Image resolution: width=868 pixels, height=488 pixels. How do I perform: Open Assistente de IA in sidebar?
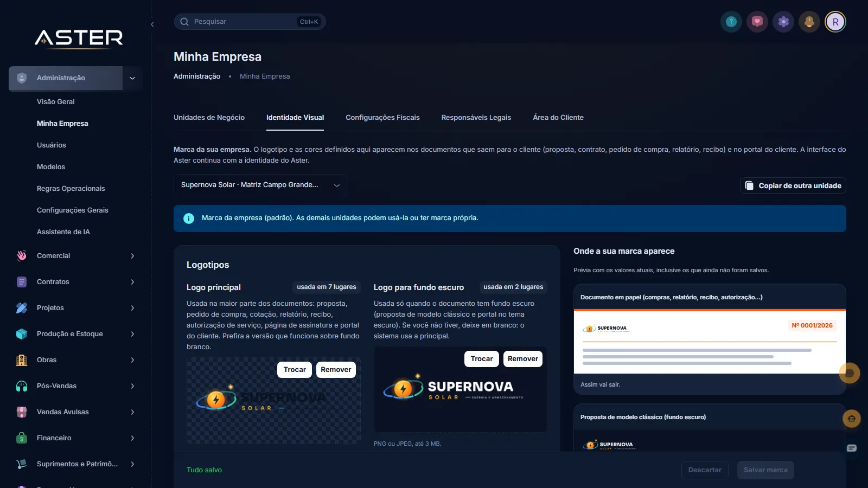[x=63, y=232]
